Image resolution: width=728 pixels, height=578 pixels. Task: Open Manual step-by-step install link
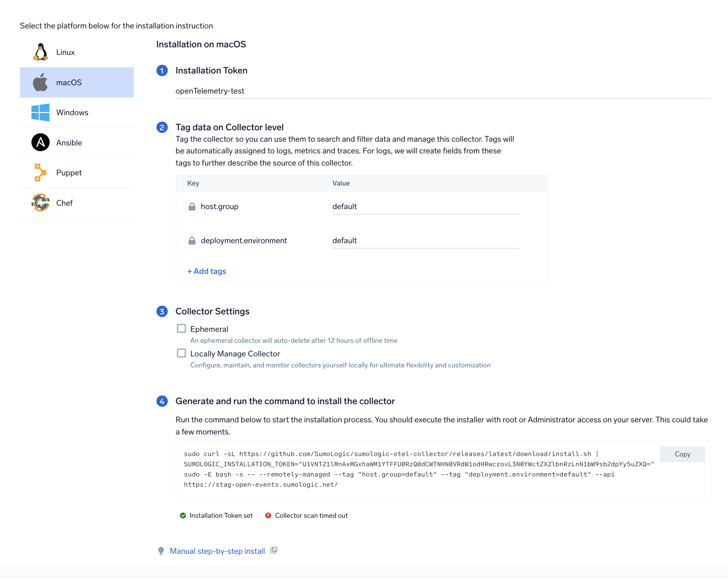pyautogui.click(x=217, y=551)
